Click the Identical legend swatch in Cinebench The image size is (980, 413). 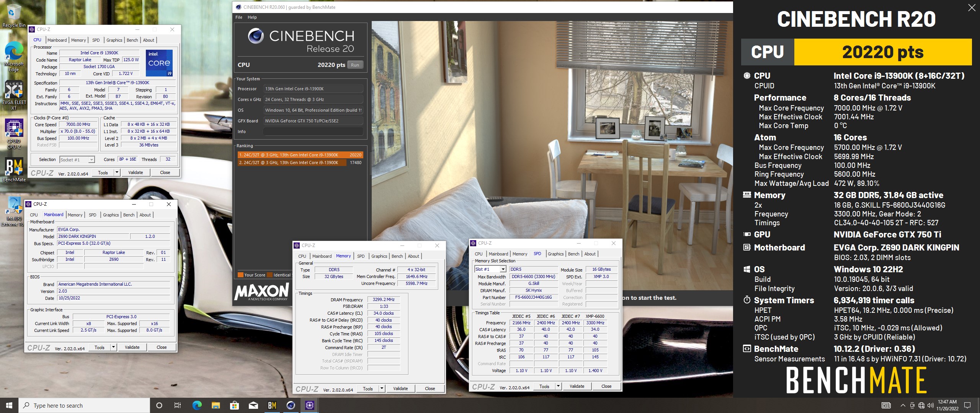coord(270,275)
